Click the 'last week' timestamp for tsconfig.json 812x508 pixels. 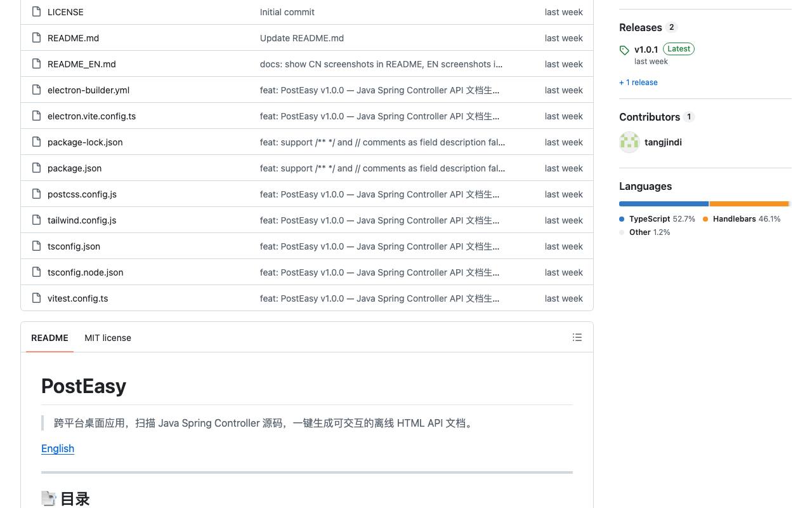563,246
